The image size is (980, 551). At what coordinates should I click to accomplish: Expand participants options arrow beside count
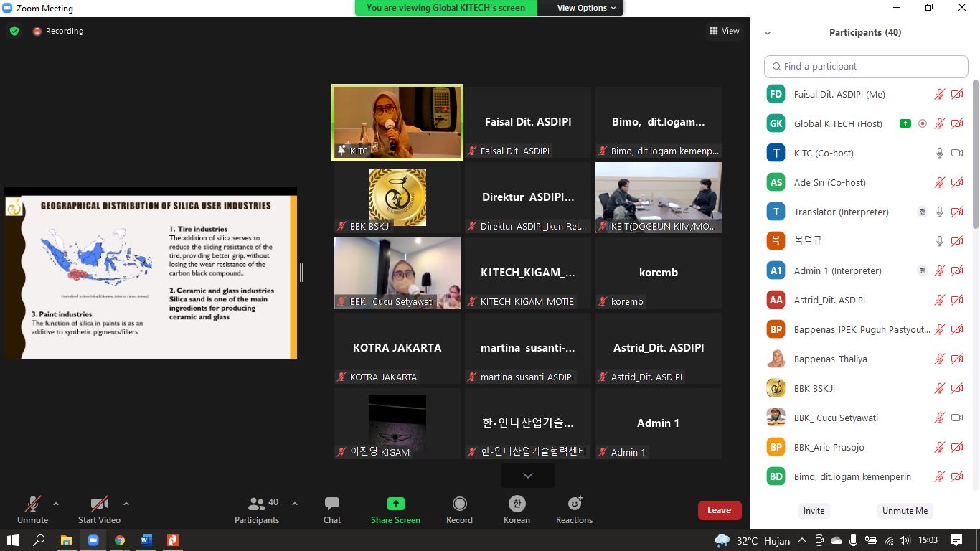click(295, 504)
